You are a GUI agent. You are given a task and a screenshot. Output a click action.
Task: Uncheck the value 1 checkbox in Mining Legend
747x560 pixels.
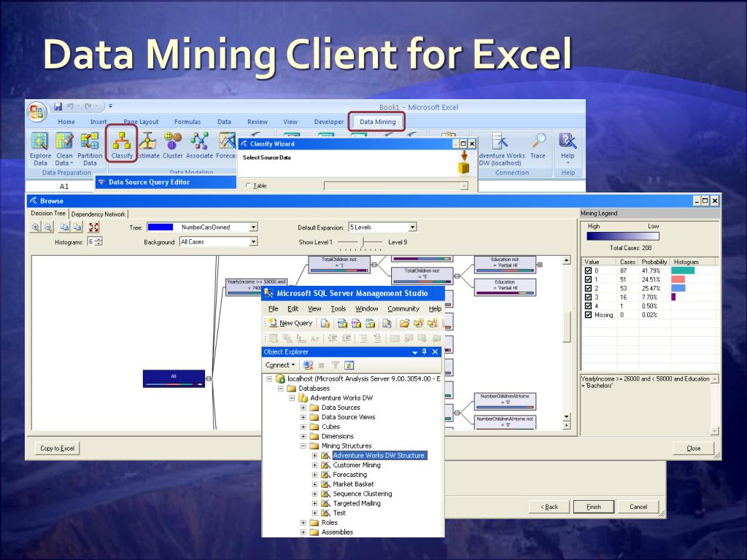(589, 279)
